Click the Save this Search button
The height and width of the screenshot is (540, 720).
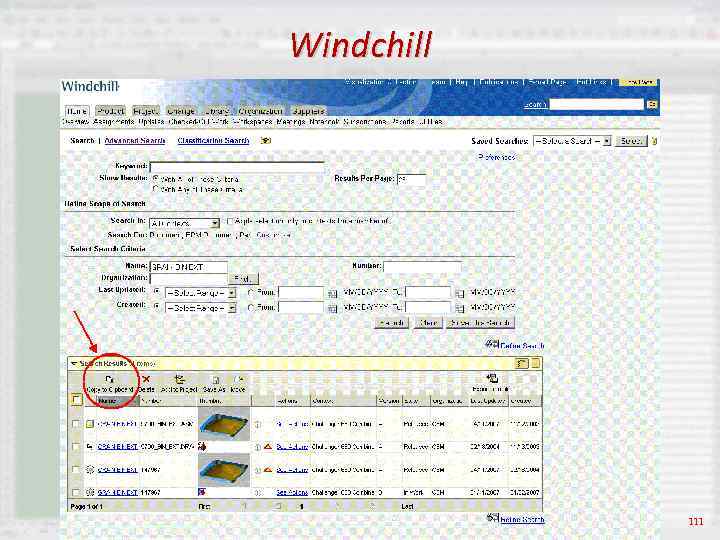480,323
